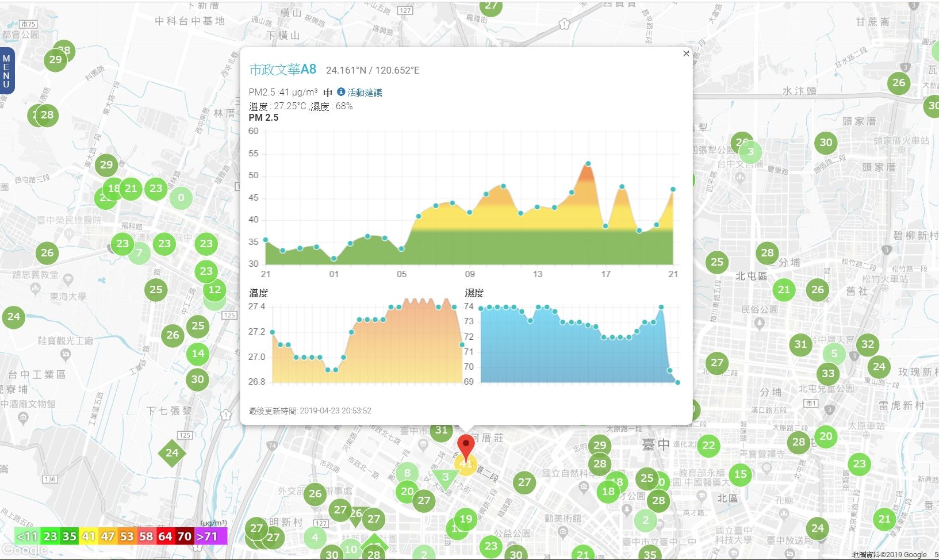Click the <11 legend color swatch
939x560 pixels.
(x=27, y=536)
